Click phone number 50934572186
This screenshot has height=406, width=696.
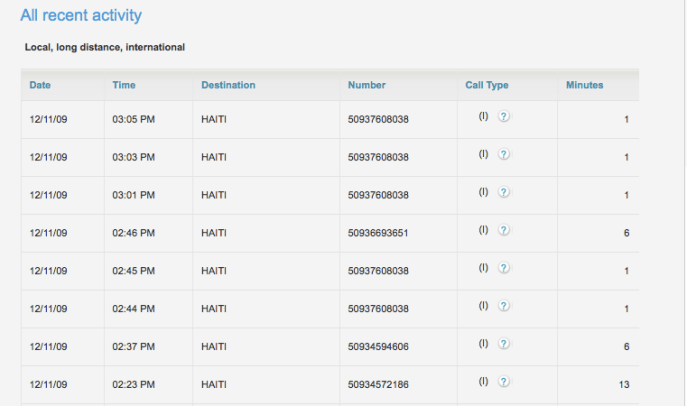click(x=378, y=385)
